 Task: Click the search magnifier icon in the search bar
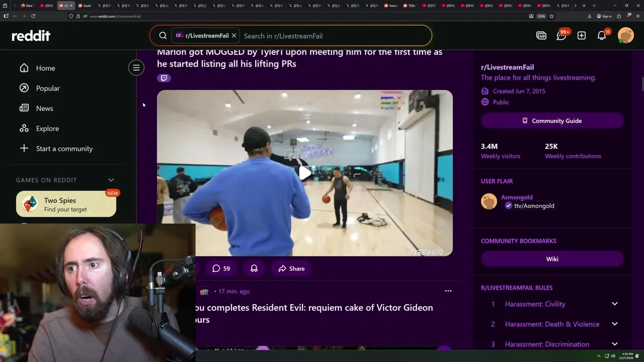pyautogui.click(x=163, y=36)
